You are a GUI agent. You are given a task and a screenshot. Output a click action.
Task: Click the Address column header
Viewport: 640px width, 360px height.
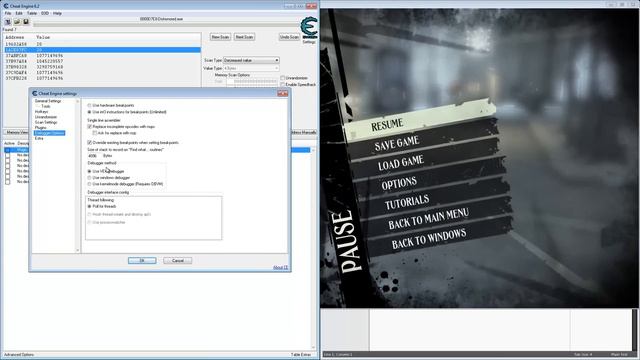(15, 37)
